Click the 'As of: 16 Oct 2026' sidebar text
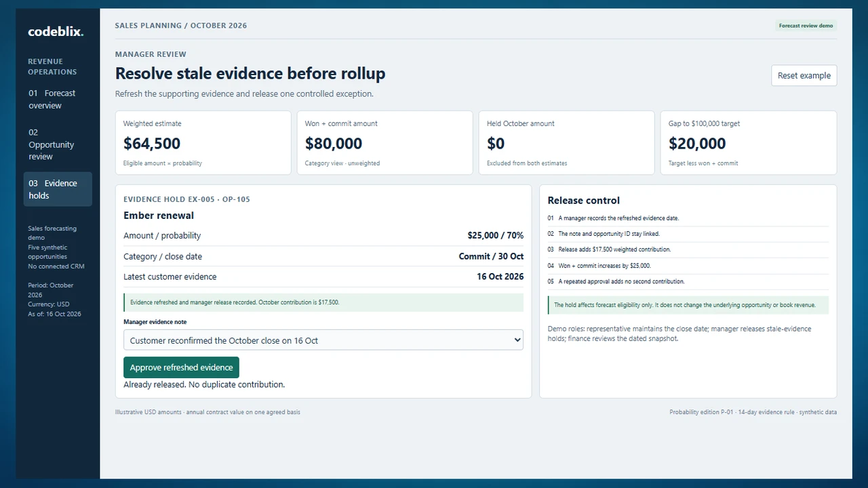 click(54, 314)
